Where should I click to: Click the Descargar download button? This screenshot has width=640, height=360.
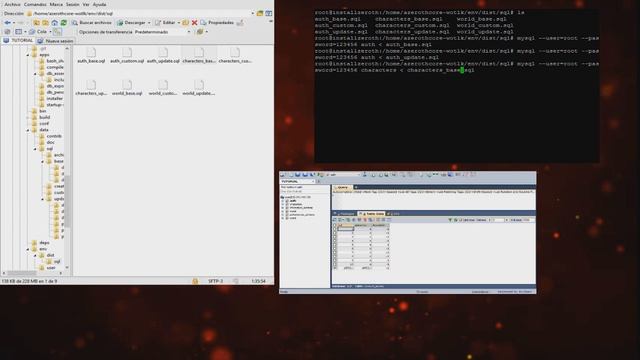point(131,23)
